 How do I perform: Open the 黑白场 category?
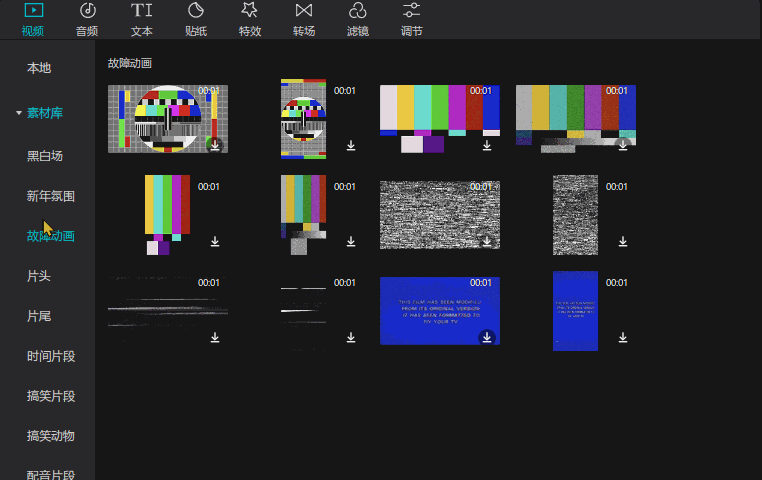point(45,156)
